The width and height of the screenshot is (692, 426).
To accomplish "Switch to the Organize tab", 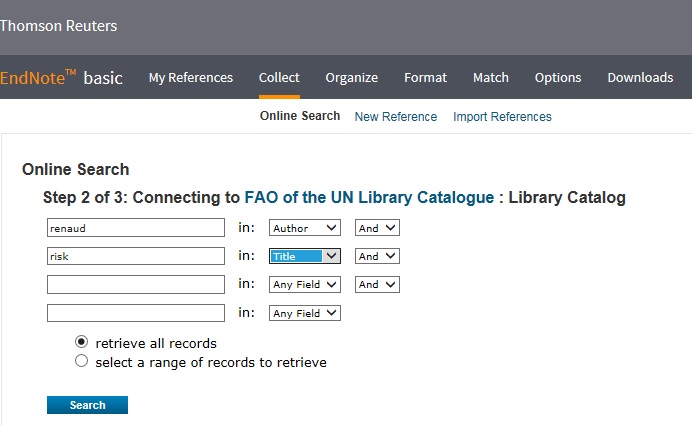I will pyautogui.click(x=351, y=78).
